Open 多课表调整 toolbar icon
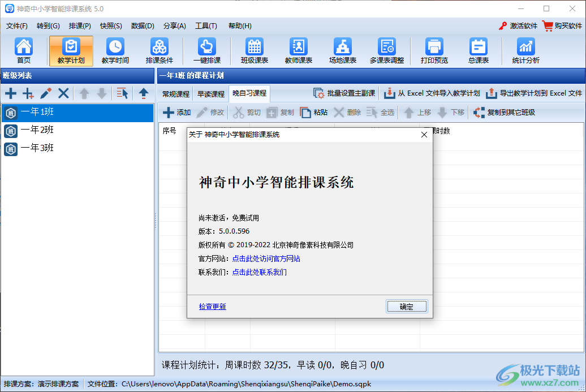586x392 pixels. [387, 50]
